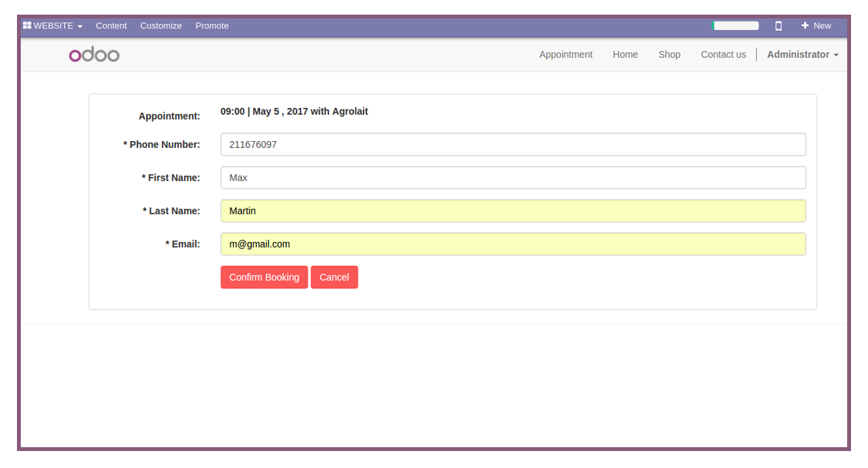The height and width of the screenshot is (468, 868).
Task: Click the Phone Number label
Action: pyautogui.click(x=161, y=144)
